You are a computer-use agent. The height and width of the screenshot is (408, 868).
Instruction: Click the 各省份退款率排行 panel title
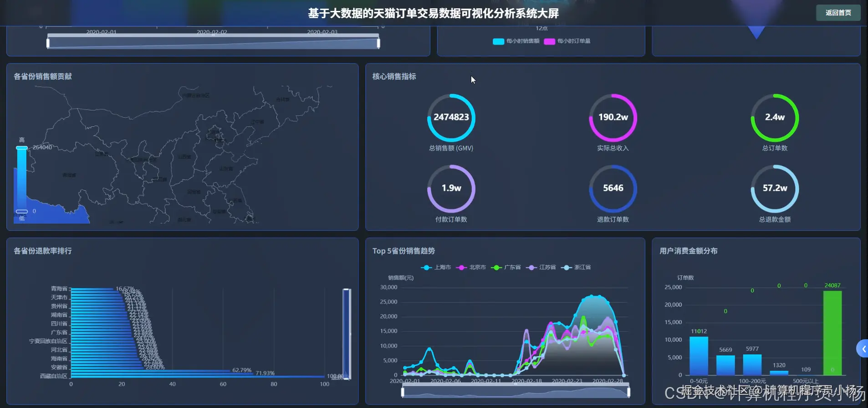click(43, 251)
